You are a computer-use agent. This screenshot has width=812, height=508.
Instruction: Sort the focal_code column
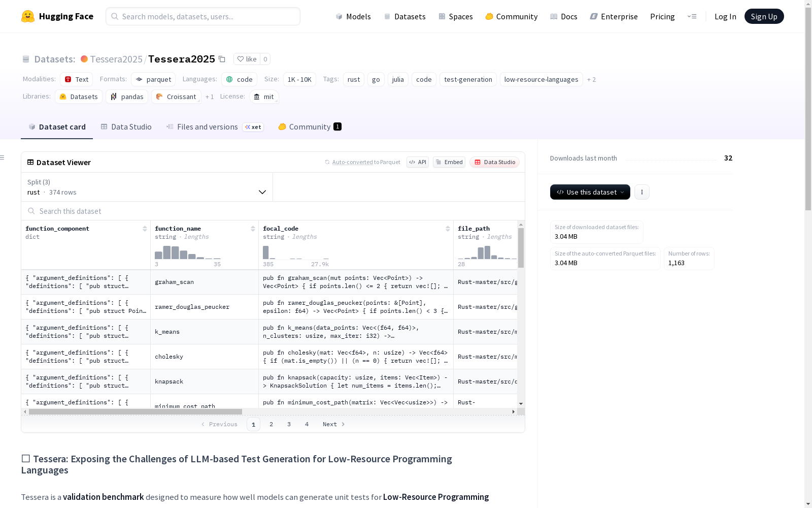(x=448, y=229)
